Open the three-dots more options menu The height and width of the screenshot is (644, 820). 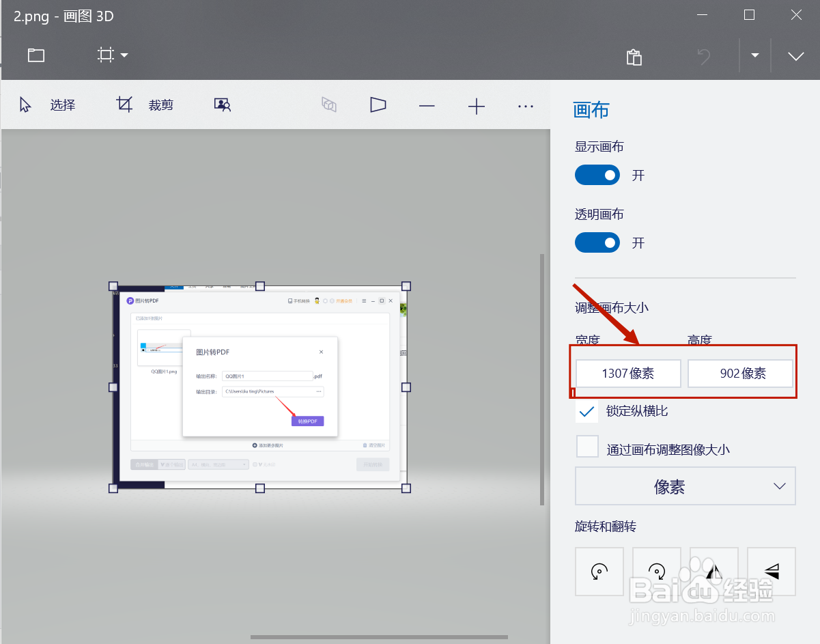pyautogui.click(x=525, y=106)
